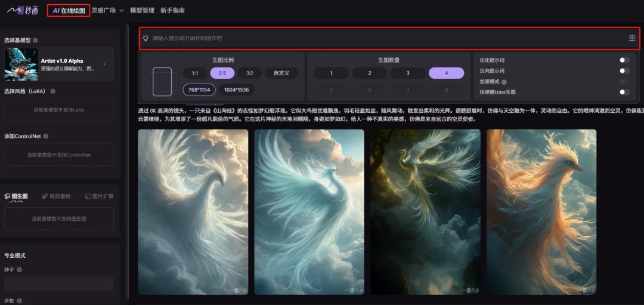Click info icon next to 添加ControlNet
This screenshot has width=644, height=305.
tap(45, 136)
